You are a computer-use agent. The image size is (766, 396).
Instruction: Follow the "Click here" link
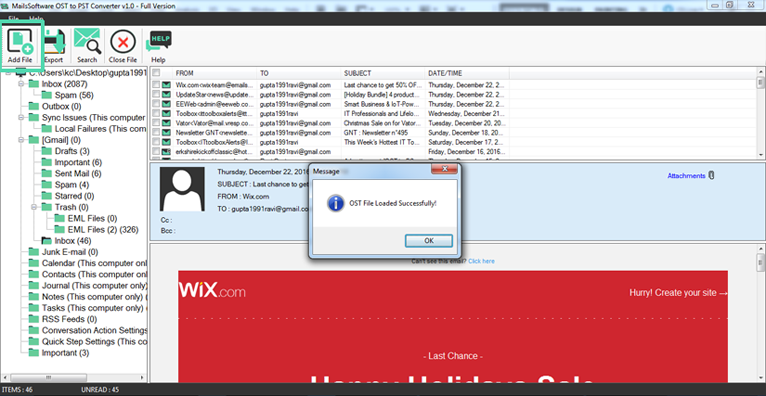(481, 261)
